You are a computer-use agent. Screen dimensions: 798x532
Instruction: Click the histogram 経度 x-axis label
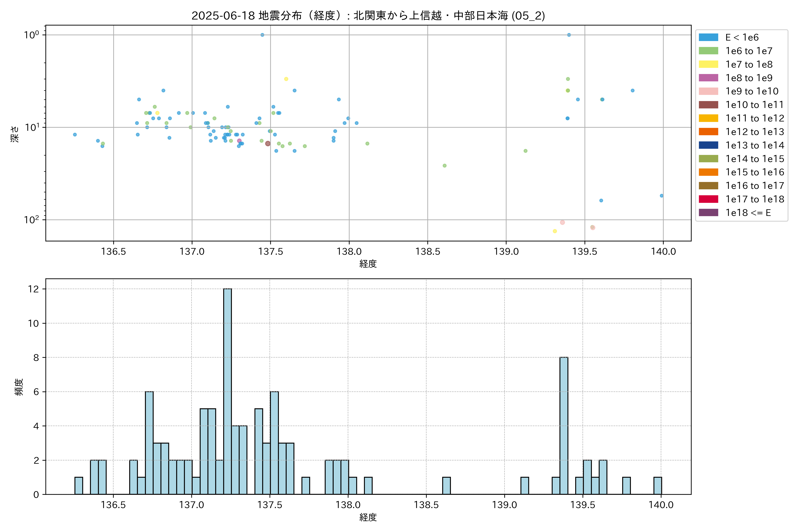(x=368, y=517)
